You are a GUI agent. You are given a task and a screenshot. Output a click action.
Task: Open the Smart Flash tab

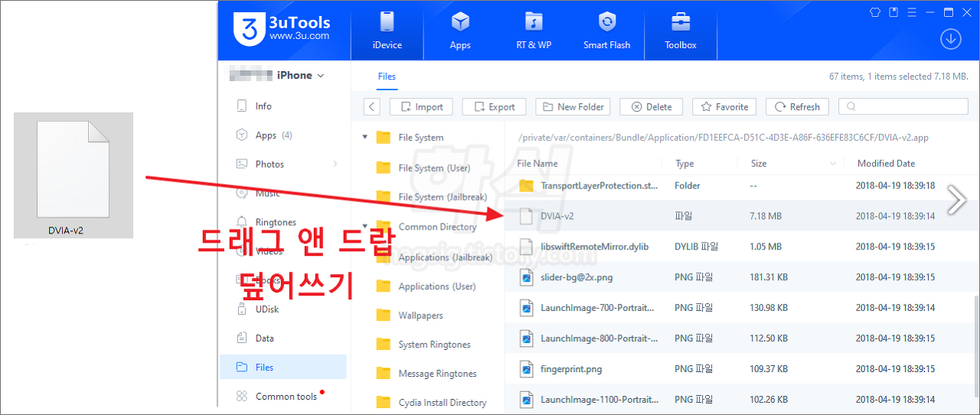click(607, 31)
